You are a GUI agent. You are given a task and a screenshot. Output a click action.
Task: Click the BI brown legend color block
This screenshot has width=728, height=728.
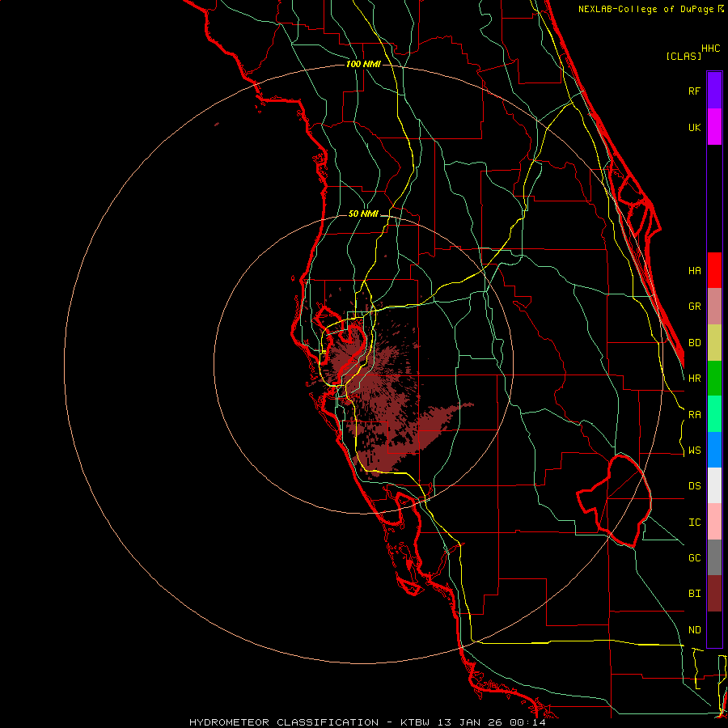714,594
